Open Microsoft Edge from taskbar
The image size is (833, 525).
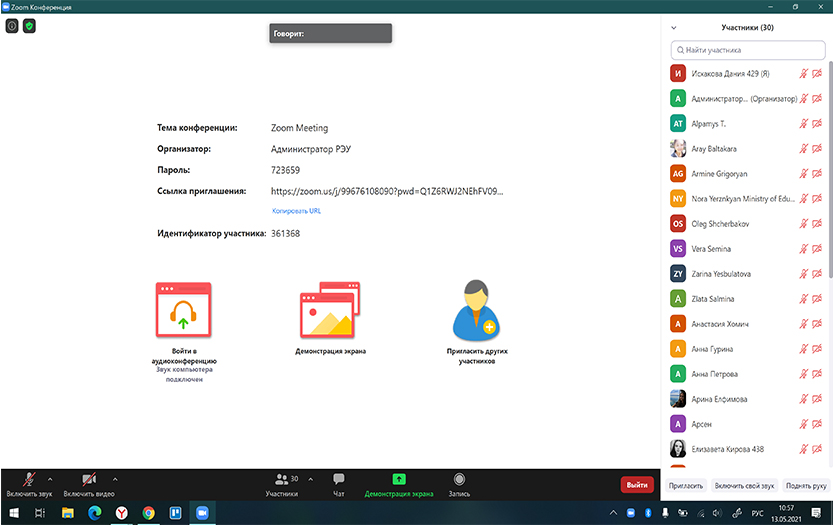tap(95, 513)
